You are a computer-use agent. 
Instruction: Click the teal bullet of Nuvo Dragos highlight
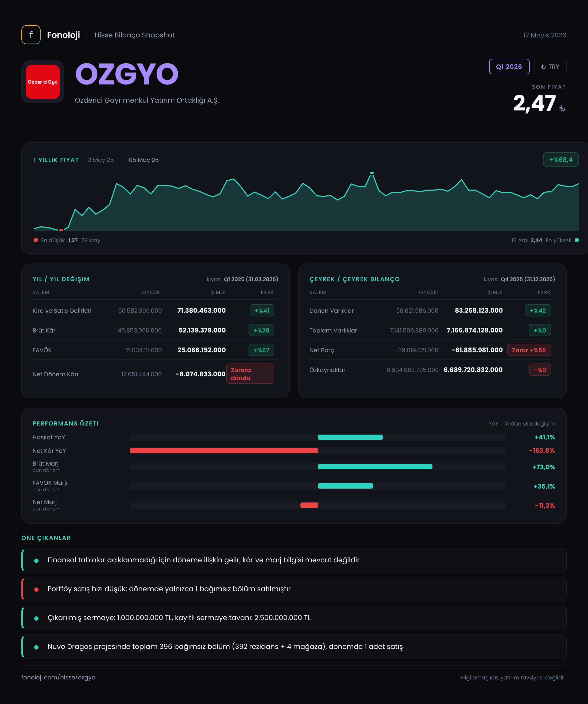click(x=36, y=647)
